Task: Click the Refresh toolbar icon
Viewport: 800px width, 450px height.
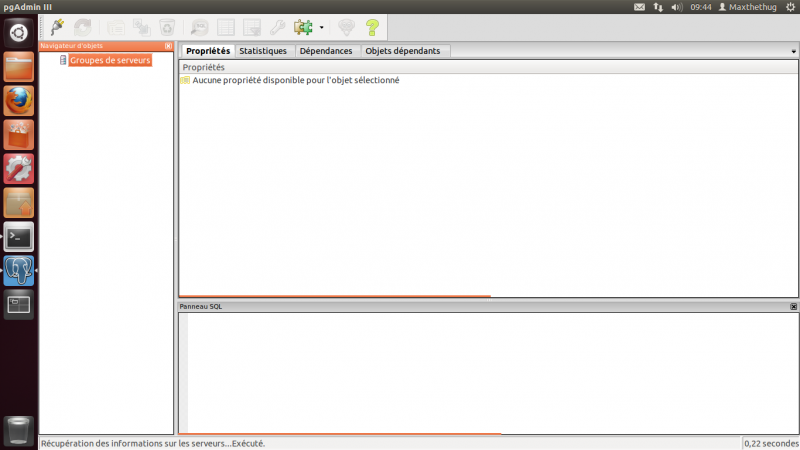Action: pos(83,27)
